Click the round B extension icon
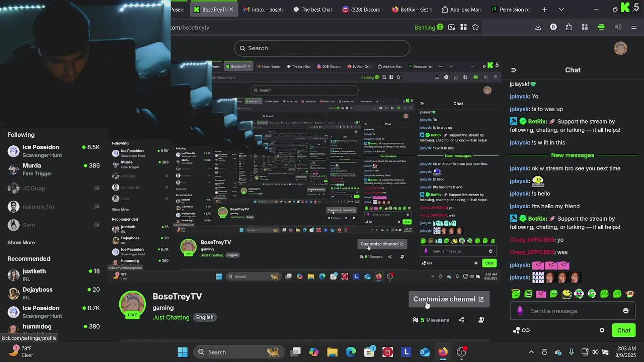 point(553,27)
